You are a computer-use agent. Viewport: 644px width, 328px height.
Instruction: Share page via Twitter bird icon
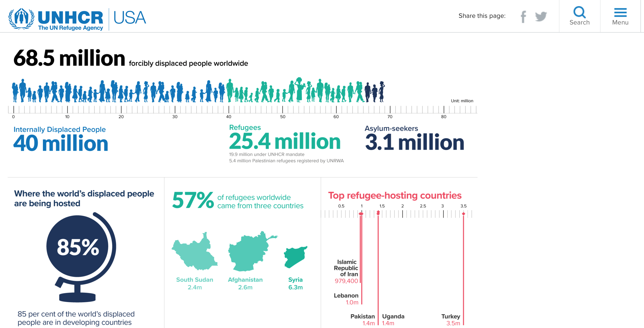pyautogui.click(x=541, y=17)
